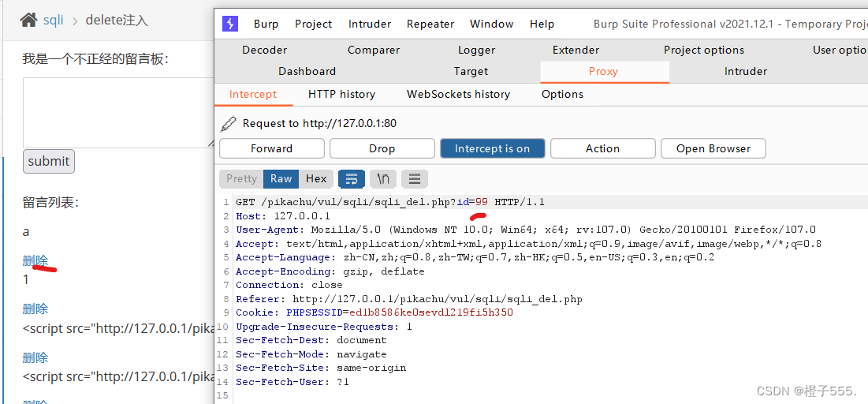
Task: Click the id value 99 in the request line
Action: tap(482, 202)
